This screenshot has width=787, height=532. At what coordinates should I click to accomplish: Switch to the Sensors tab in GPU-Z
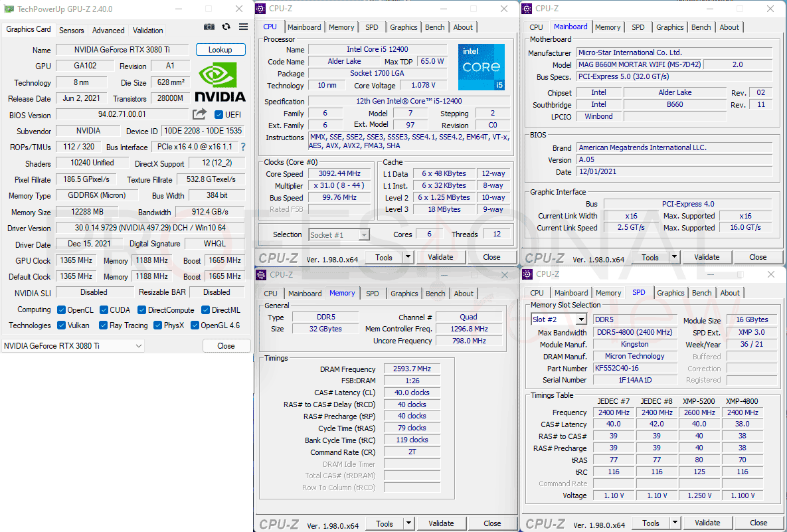pyautogui.click(x=72, y=30)
